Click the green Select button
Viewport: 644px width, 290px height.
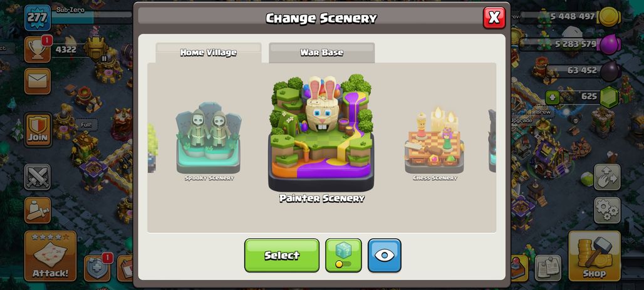tap(282, 255)
